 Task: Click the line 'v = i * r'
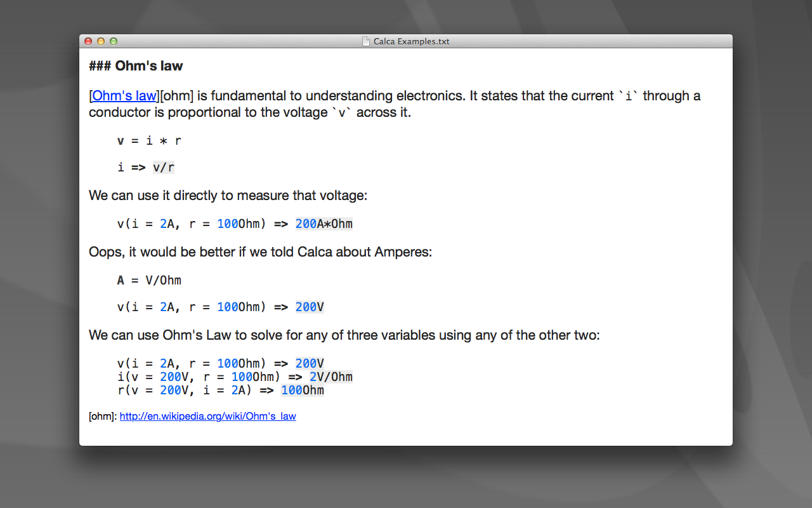pos(150,141)
